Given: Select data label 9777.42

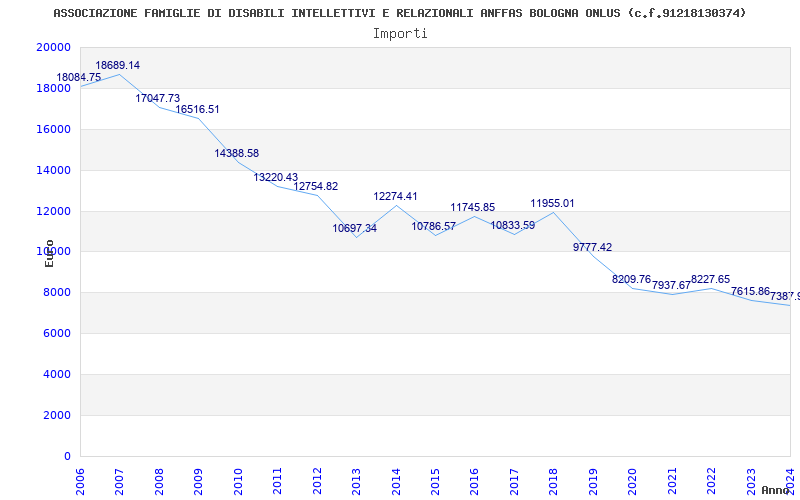Looking at the screenshot, I should tap(592, 247).
